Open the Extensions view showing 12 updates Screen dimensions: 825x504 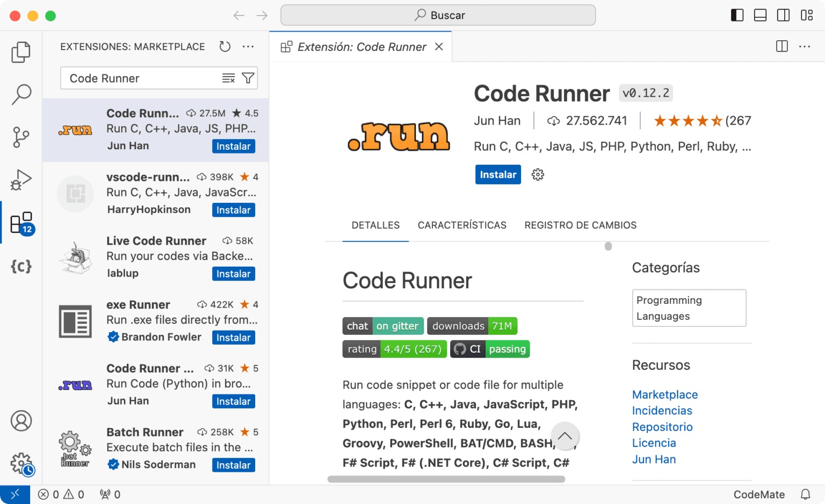tap(21, 222)
